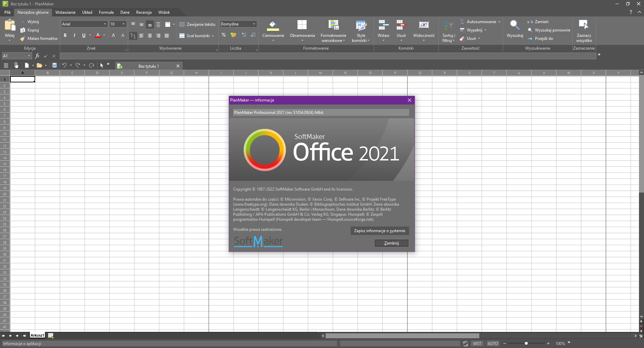Redo the last undone action
The height and width of the screenshot is (348, 644).
pos(78,66)
